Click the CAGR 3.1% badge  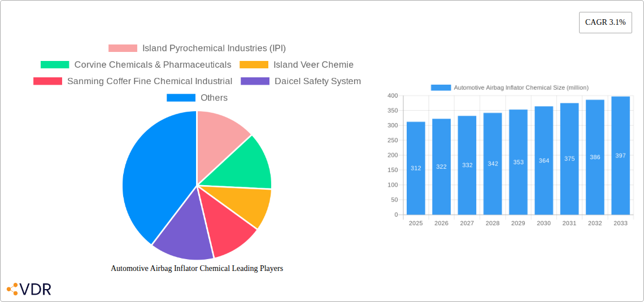coord(606,22)
